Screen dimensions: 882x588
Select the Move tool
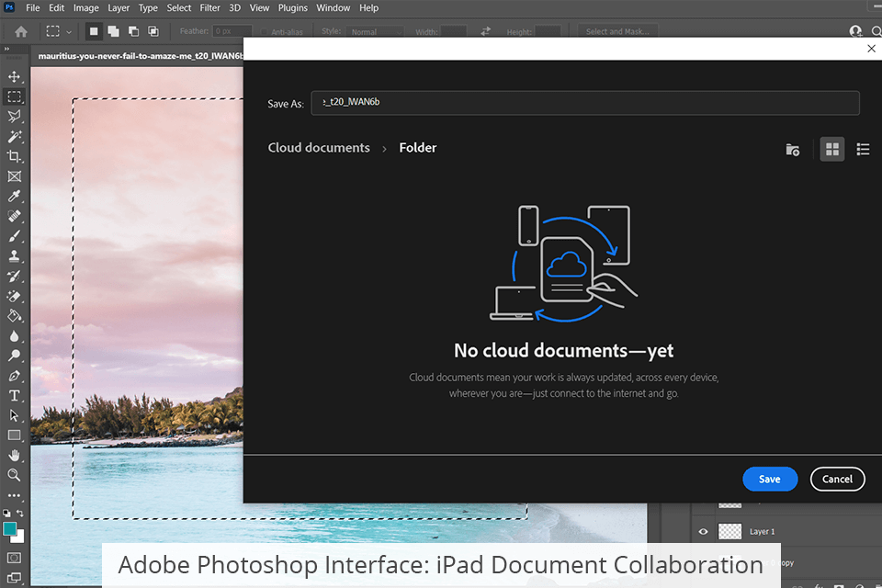[14, 76]
